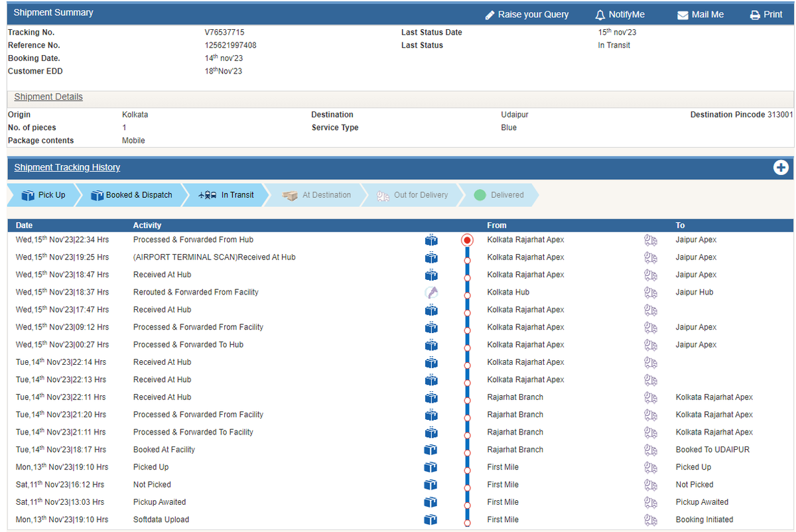
Task: Click the Kolkata Hub origin cell
Action: (508, 292)
